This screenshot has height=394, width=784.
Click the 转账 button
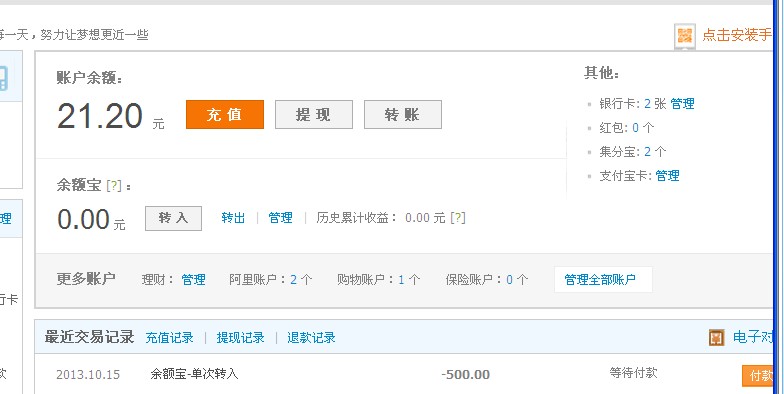pos(402,114)
